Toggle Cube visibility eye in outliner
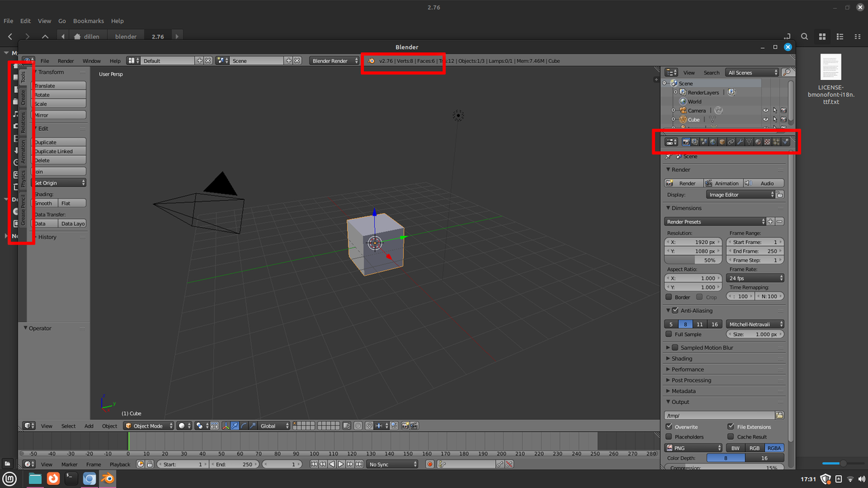 point(766,120)
